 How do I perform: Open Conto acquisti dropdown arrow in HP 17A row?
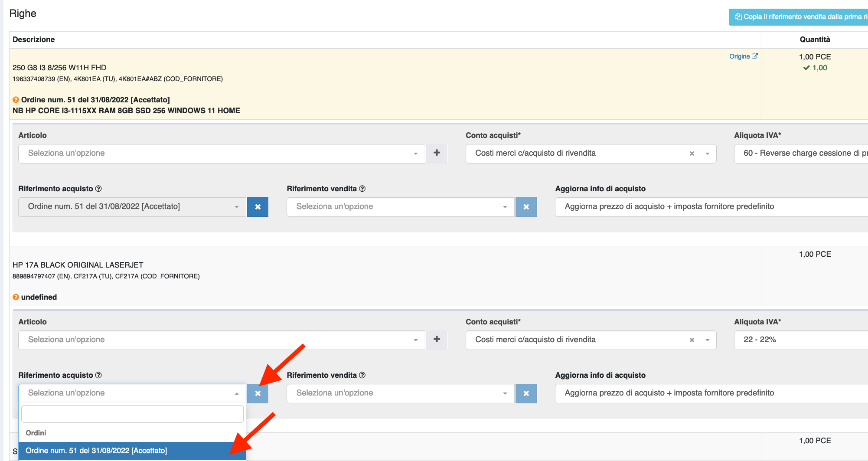tap(708, 340)
